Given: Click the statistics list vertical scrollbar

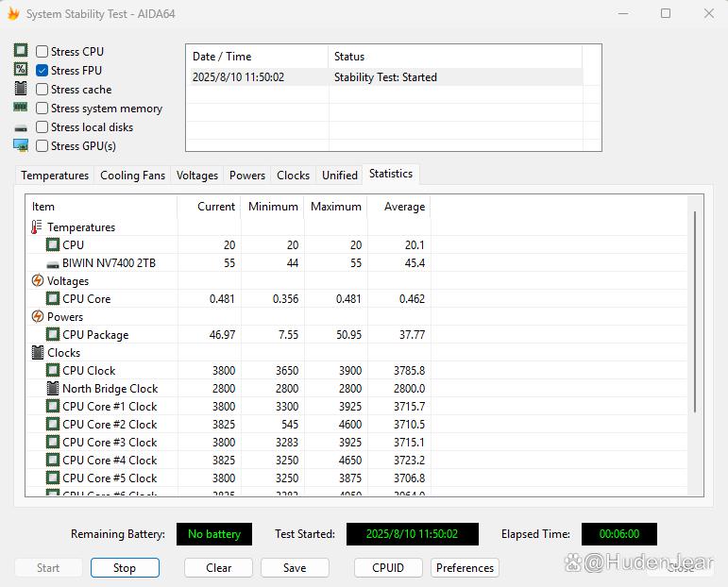Looking at the screenshot, I should 696,311.
